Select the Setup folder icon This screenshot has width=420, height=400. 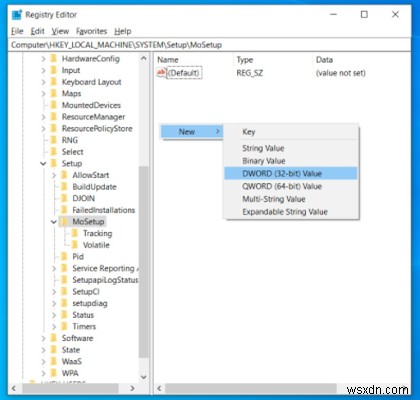point(53,164)
